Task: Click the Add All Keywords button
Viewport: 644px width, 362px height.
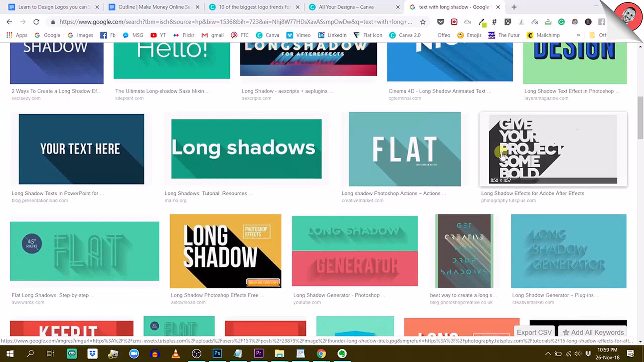Action: click(x=593, y=332)
